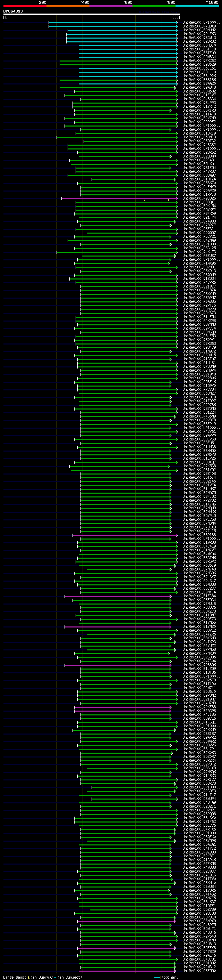This screenshot has height=980, width=222.
Task: Open hit UniRef100_Q6LPR3
Action: point(199,103)
